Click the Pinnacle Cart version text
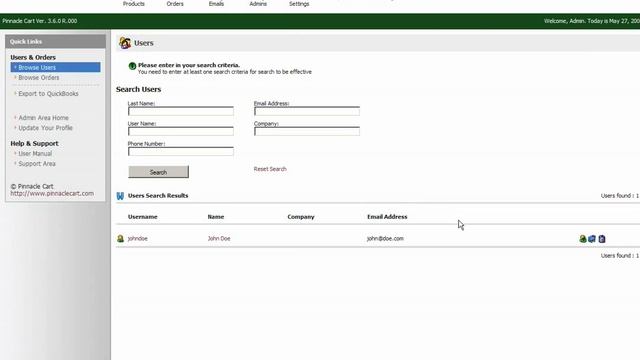640x360 pixels. [x=40, y=21]
